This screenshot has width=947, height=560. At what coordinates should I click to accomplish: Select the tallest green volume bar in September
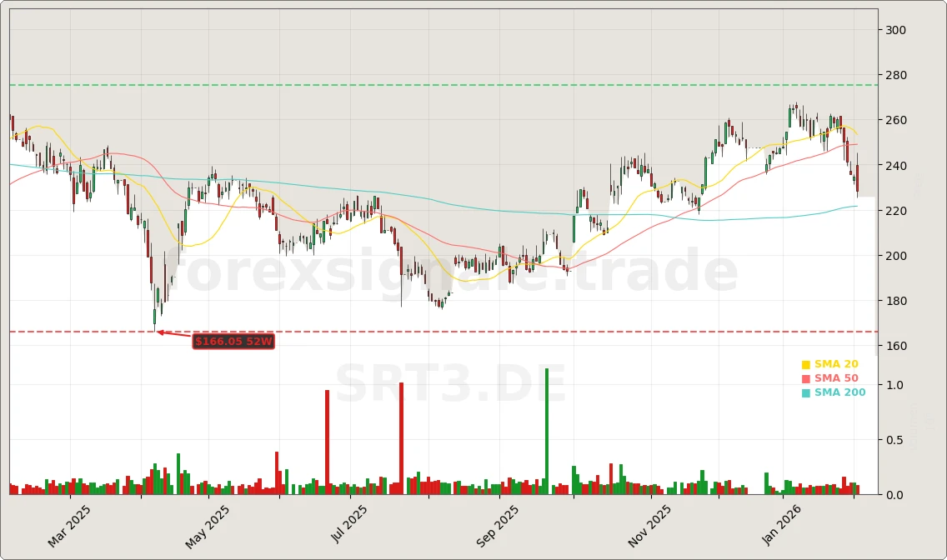click(x=547, y=431)
